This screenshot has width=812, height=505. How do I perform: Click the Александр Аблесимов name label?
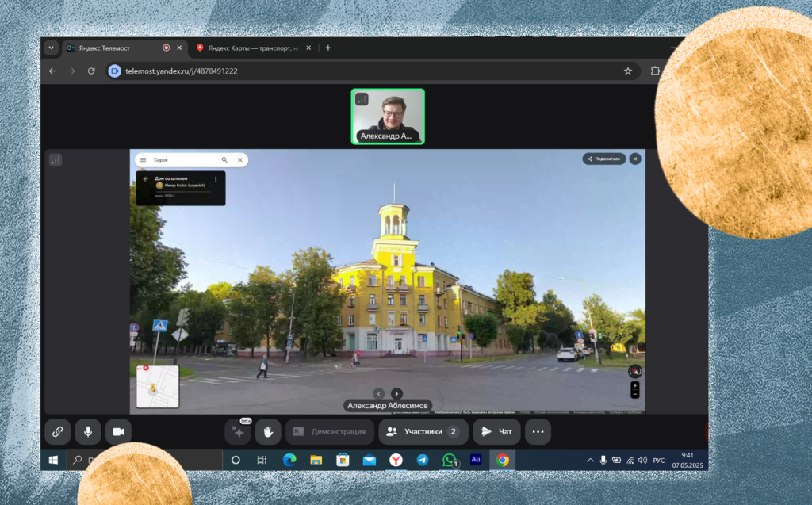tap(388, 406)
